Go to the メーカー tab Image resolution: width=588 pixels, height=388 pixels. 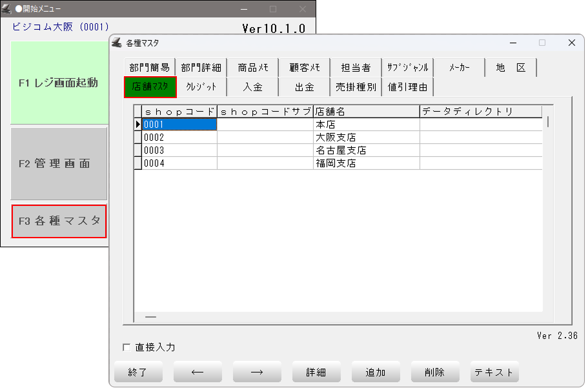(x=459, y=68)
